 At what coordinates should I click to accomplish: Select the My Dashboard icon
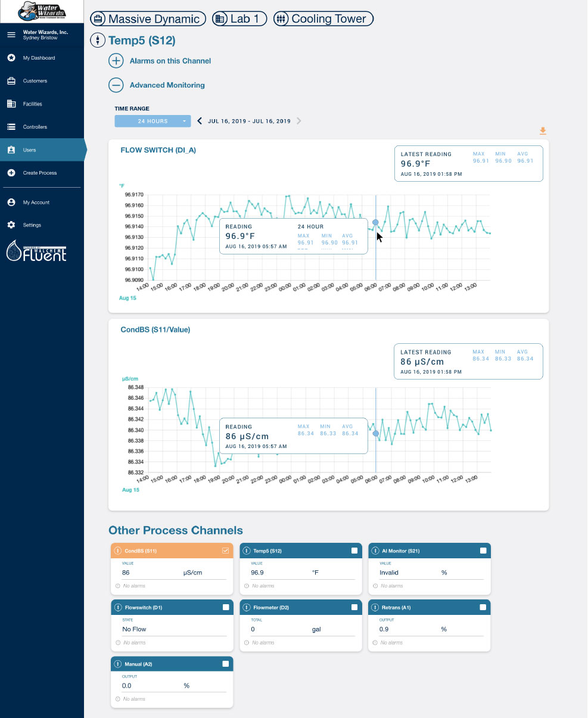coord(11,58)
